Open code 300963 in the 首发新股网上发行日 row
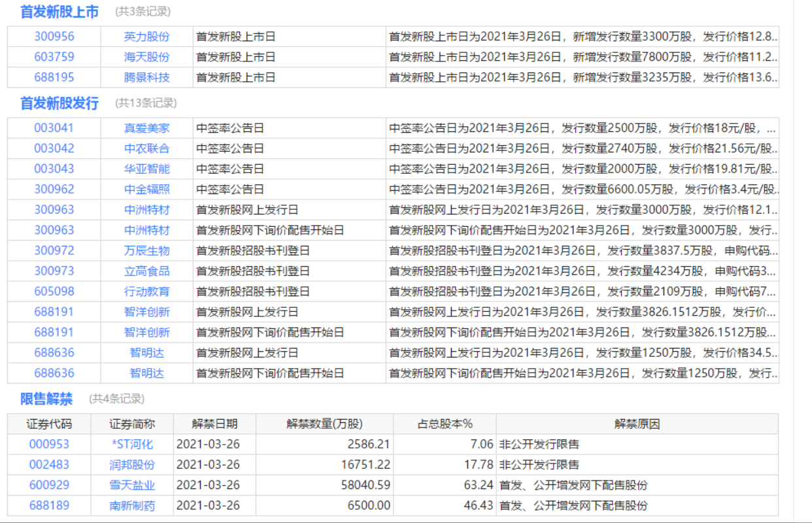This screenshot has width=812, height=523. [x=54, y=210]
